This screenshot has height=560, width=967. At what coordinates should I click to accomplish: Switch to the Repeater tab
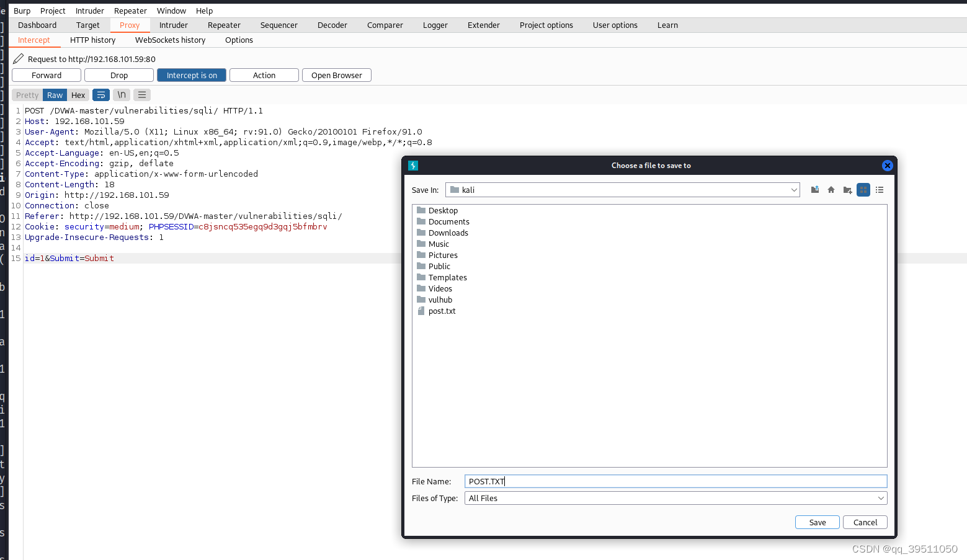point(224,25)
